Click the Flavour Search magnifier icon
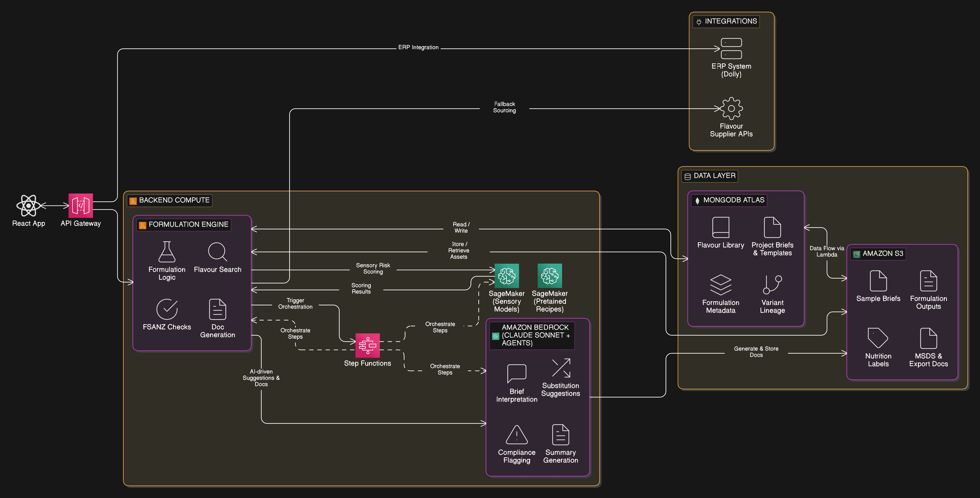 [217, 252]
